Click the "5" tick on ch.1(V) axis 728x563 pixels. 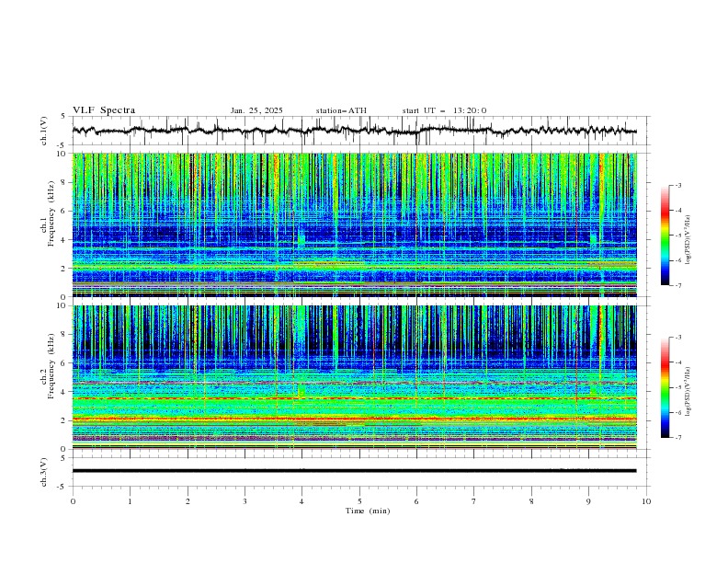pos(63,116)
